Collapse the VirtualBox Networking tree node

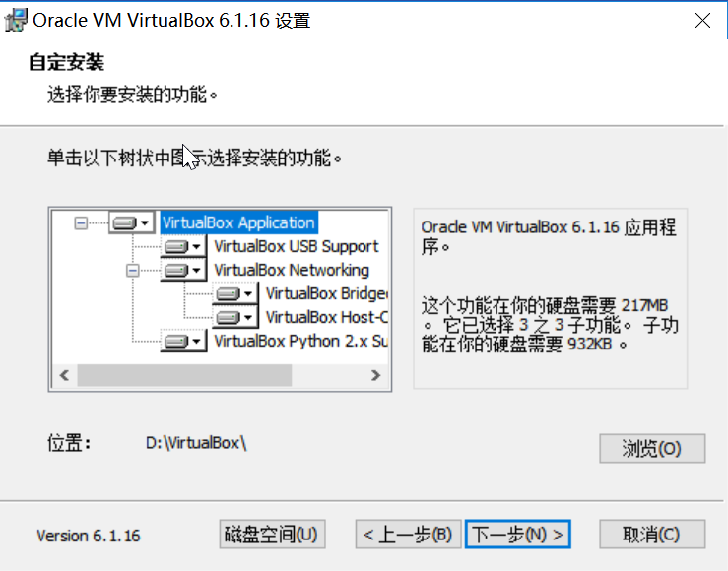click(132, 270)
